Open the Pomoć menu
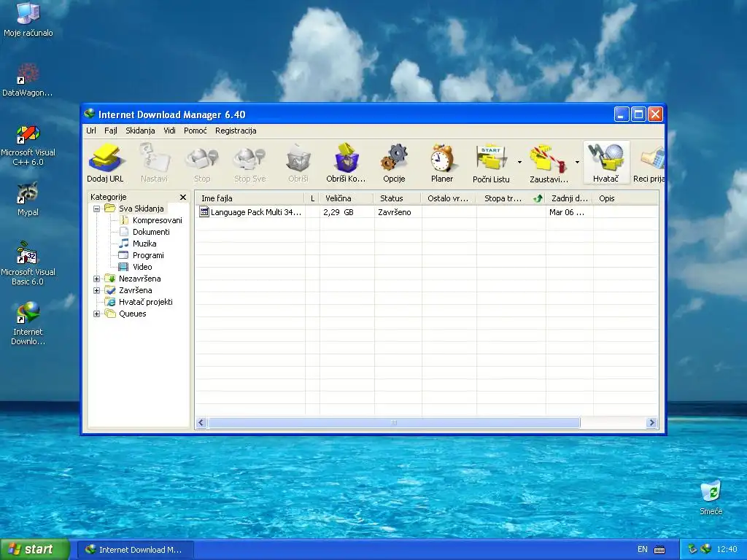 196,131
